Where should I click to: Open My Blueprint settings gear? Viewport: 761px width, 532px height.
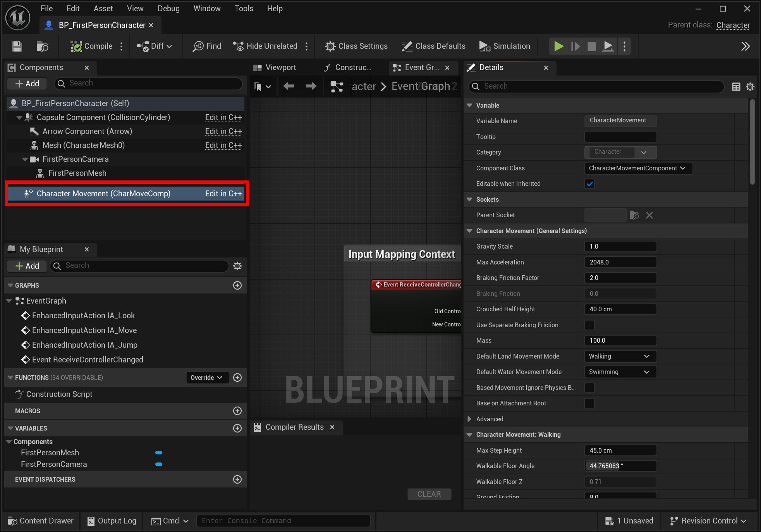pyautogui.click(x=237, y=266)
